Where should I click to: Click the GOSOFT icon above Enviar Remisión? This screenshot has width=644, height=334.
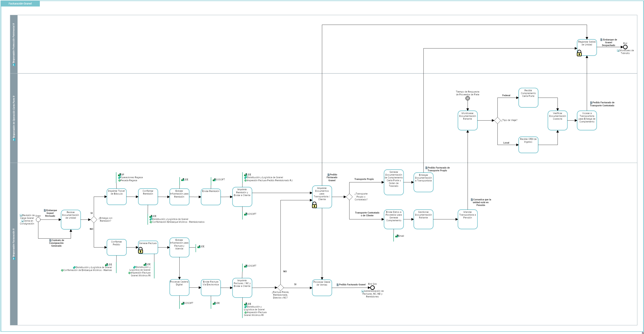click(x=214, y=180)
